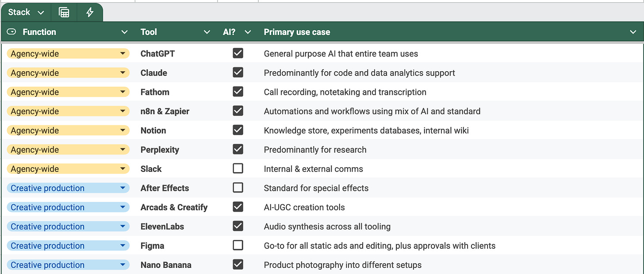Check the AI checkbox for Slack
644x274 pixels.
(238, 168)
